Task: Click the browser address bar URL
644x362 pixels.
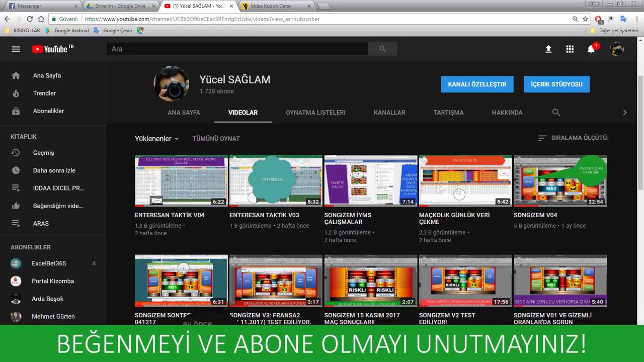Action: (202, 19)
